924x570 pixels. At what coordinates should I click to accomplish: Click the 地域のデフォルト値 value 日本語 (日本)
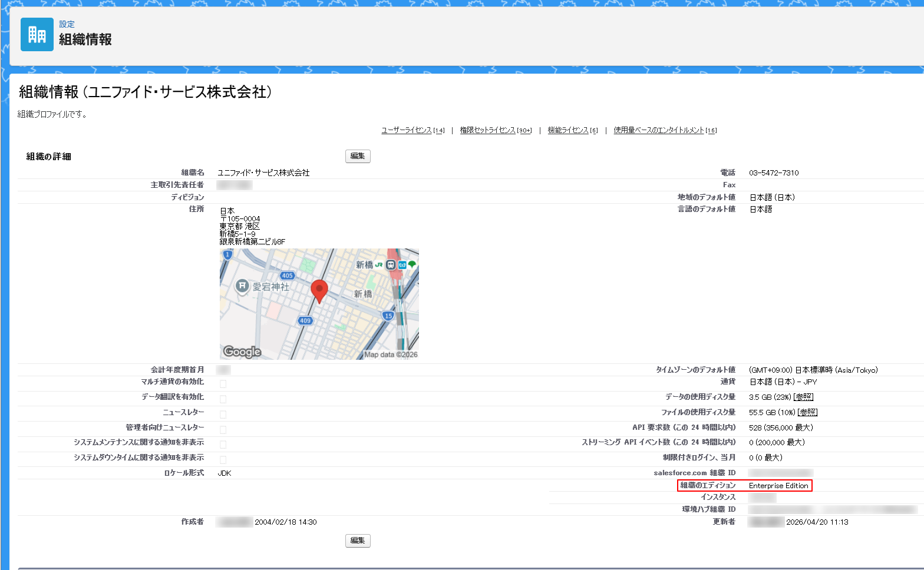[772, 197]
